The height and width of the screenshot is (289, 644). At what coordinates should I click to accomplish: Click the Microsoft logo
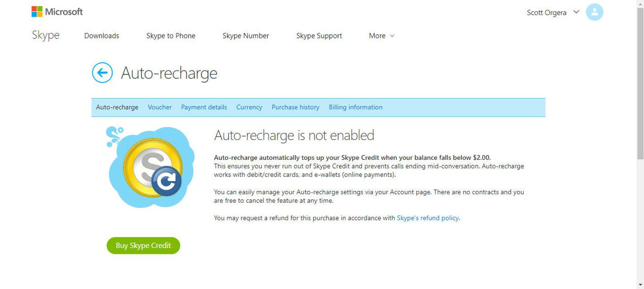tap(57, 12)
